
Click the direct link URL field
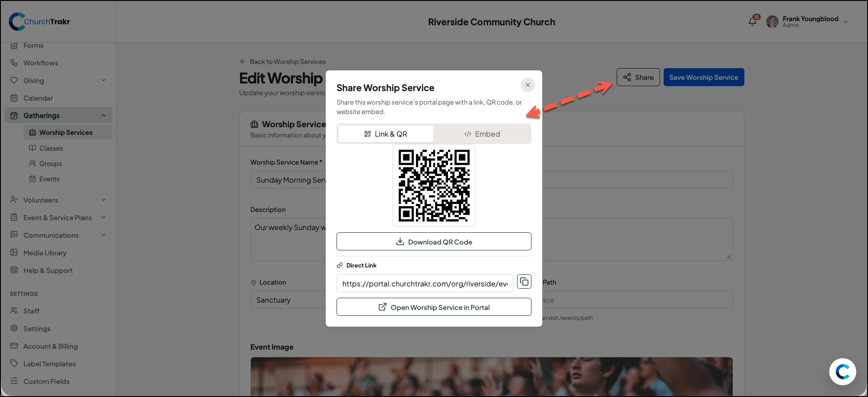point(425,283)
